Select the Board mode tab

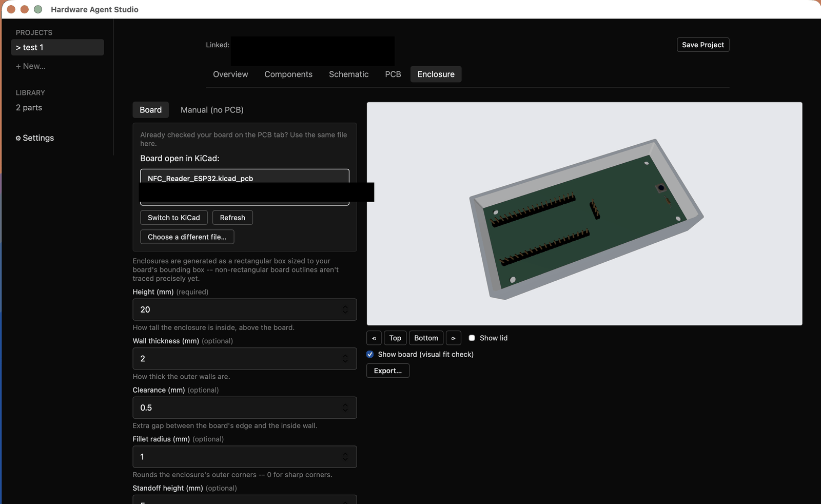click(x=150, y=110)
